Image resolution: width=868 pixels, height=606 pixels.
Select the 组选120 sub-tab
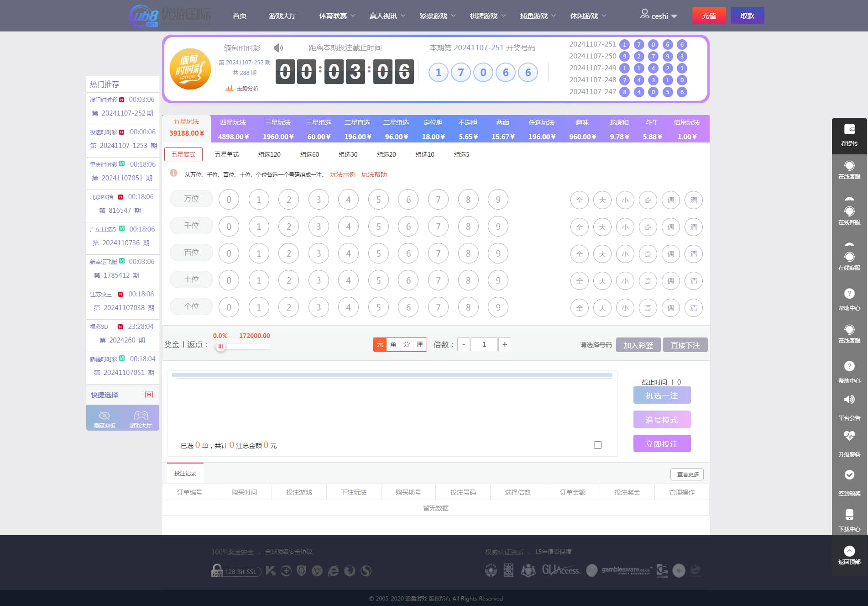pos(269,154)
